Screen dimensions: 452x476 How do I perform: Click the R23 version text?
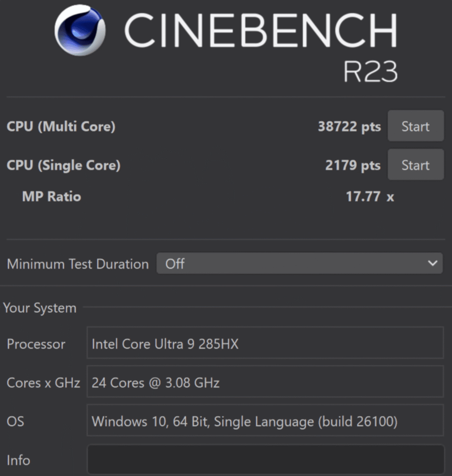(x=370, y=72)
